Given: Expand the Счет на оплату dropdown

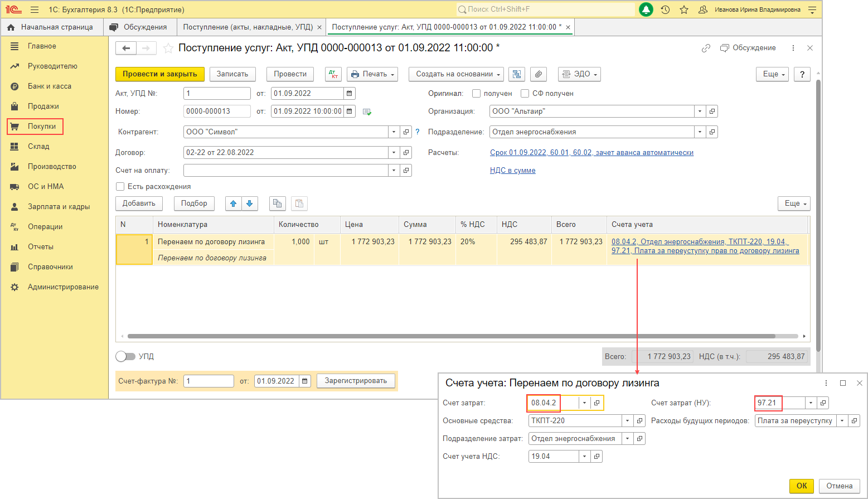Looking at the screenshot, I should point(394,171).
